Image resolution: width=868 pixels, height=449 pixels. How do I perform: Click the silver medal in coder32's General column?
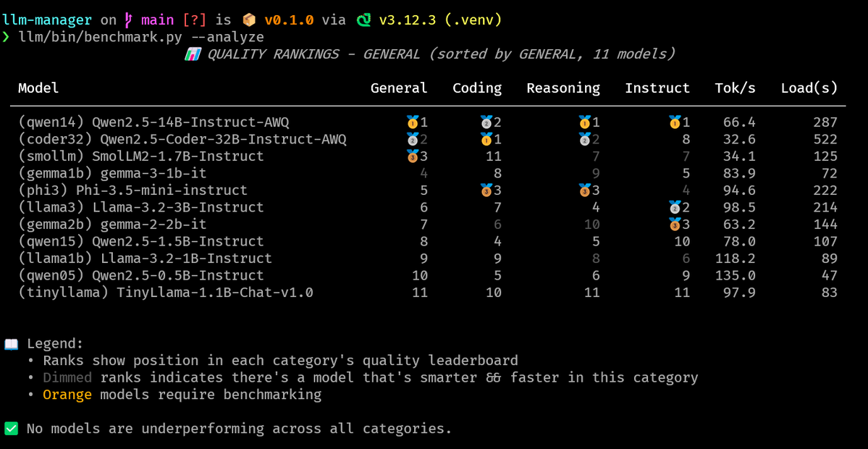(x=413, y=139)
